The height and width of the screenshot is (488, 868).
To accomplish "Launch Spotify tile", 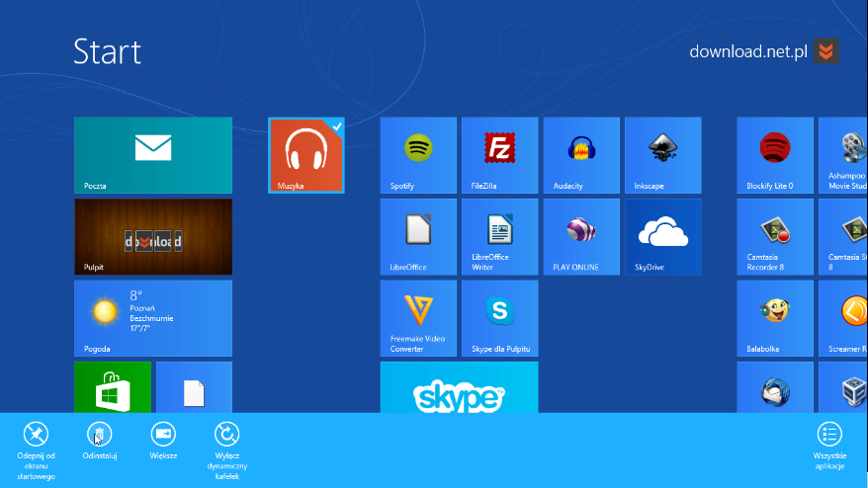I will click(x=418, y=155).
